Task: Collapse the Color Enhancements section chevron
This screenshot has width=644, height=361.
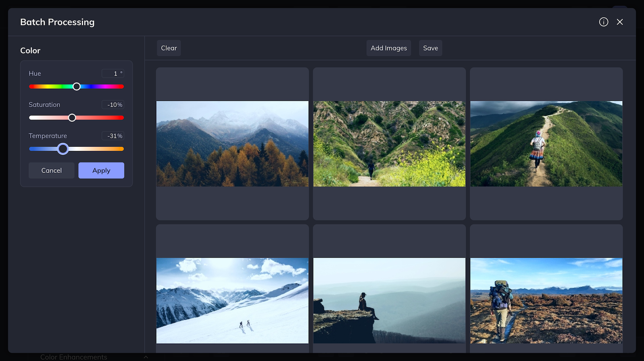Action: coord(146,357)
